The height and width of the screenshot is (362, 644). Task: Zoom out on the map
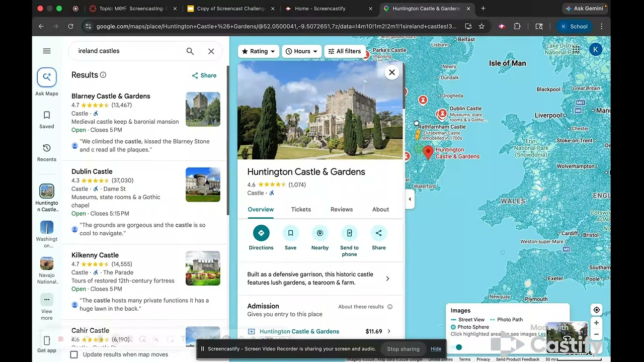tap(596, 334)
